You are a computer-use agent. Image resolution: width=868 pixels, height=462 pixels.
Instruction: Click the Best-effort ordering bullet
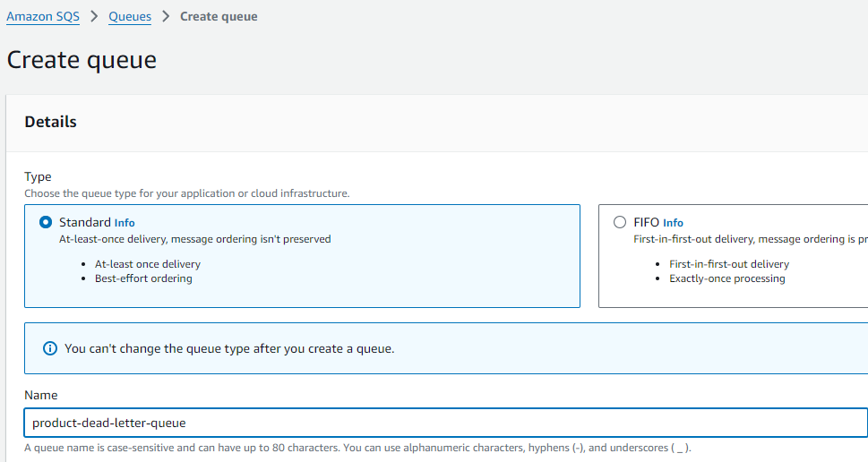143,278
